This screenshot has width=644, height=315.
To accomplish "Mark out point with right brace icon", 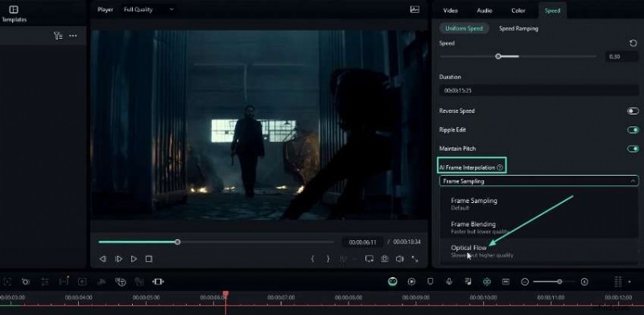I will (x=328, y=259).
